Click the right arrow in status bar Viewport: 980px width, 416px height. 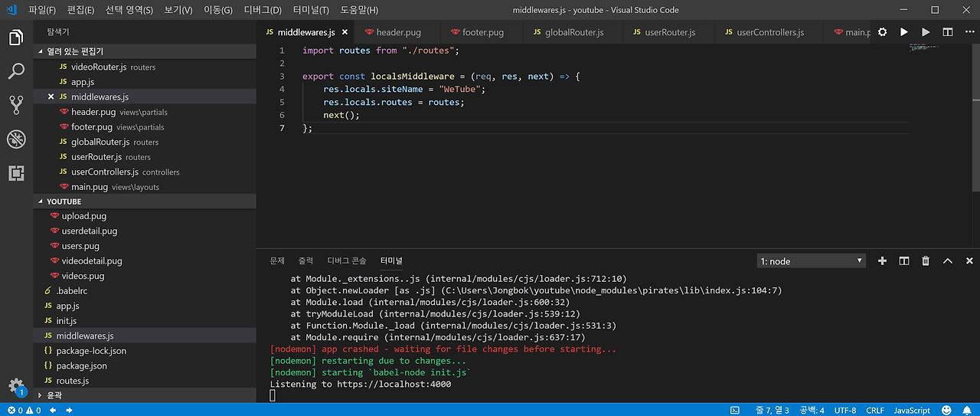(x=69, y=411)
